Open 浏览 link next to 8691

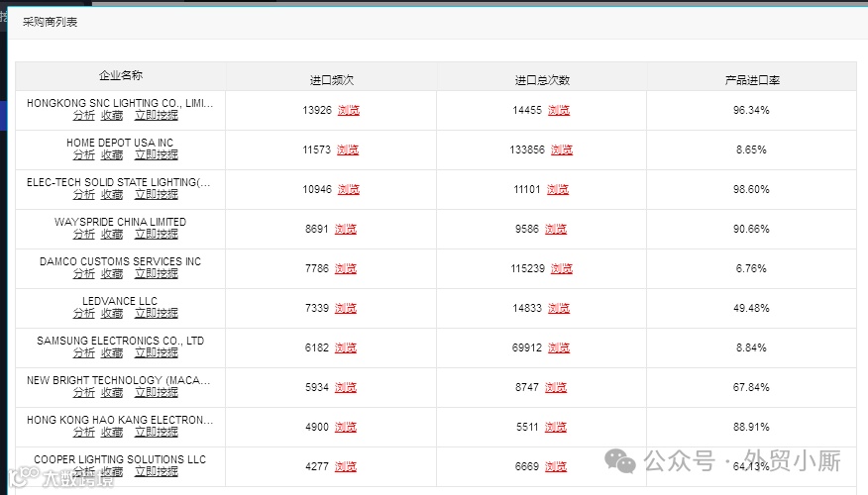click(x=346, y=229)
